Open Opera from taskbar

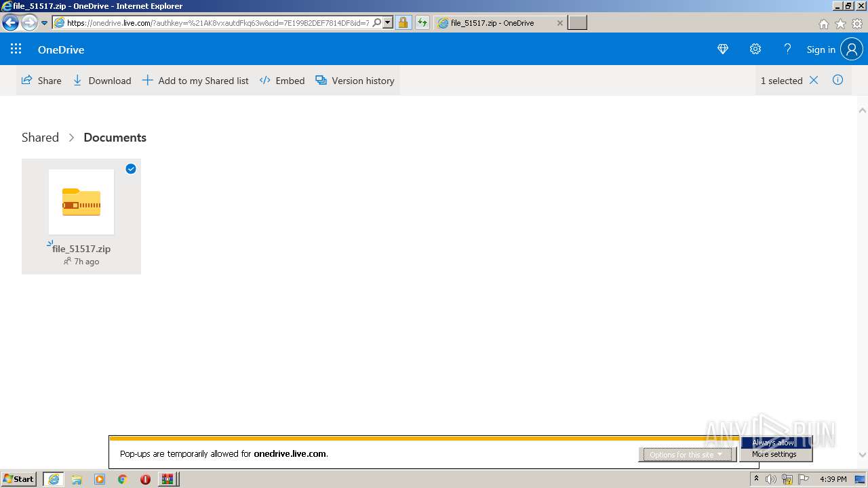[145, 479]
